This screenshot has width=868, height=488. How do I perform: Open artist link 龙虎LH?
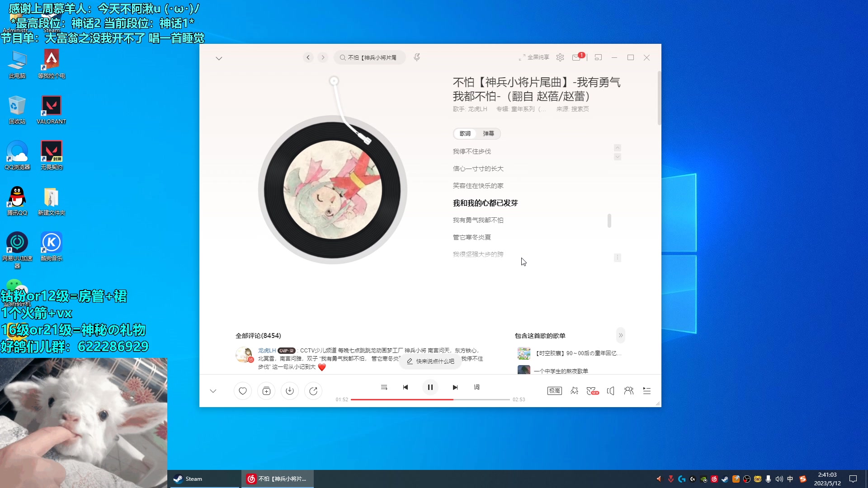coord(477,109)
